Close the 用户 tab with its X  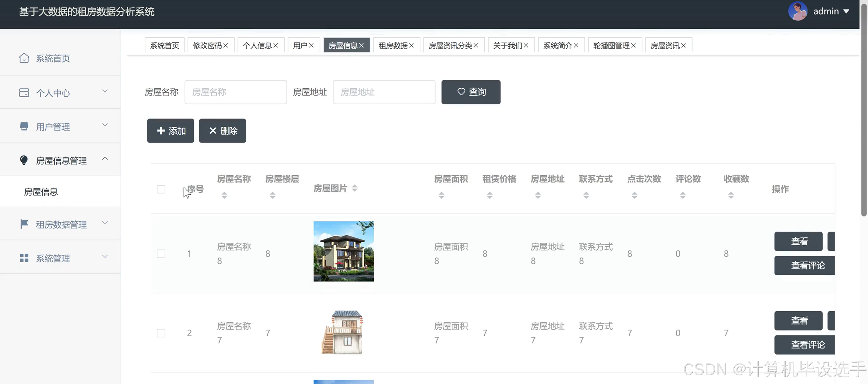(311, 45)
